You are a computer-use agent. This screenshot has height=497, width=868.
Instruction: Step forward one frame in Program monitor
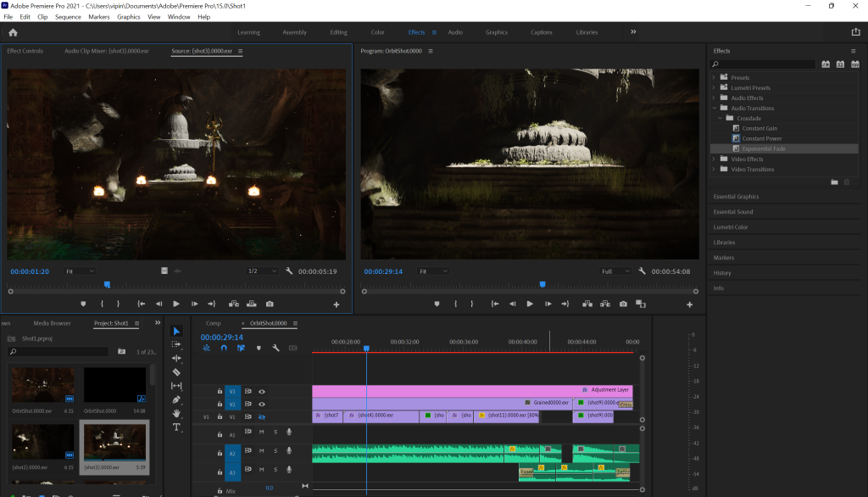coord(548,304)
